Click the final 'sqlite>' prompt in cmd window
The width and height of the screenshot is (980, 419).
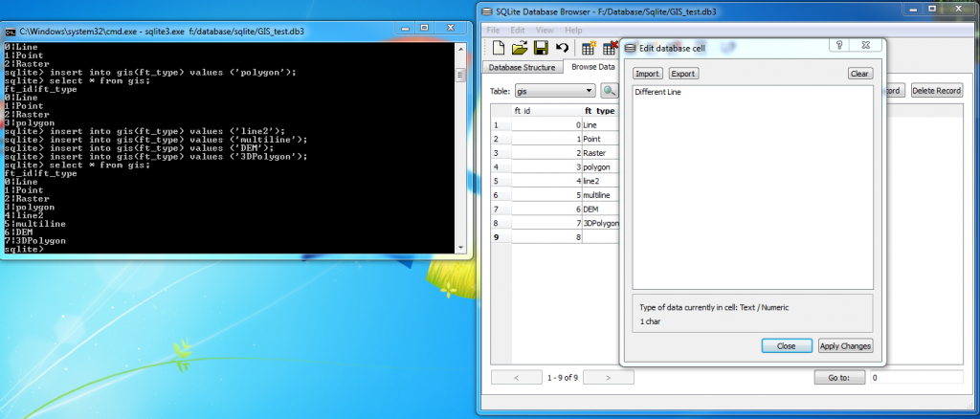(x=24, y=249)
